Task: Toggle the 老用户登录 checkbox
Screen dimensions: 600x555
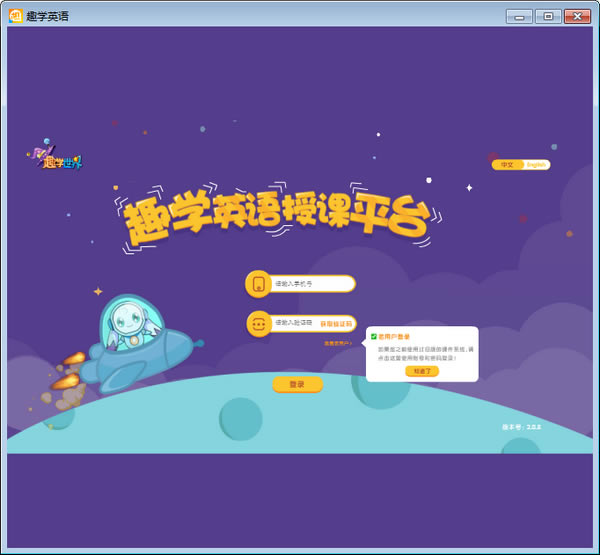Action: tap(374, 336)
